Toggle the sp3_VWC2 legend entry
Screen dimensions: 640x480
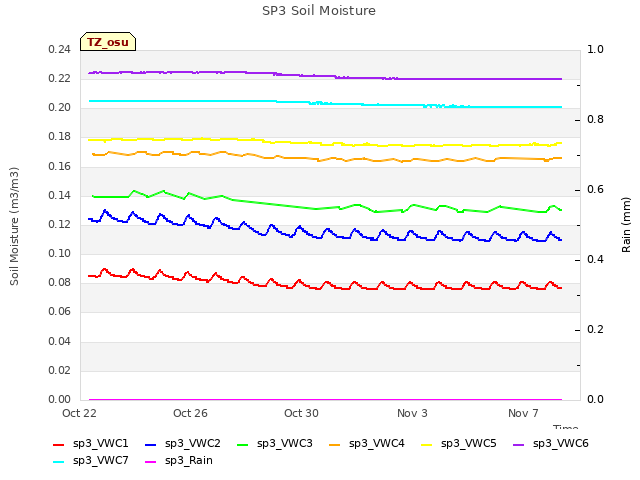[x=183, y=443]
